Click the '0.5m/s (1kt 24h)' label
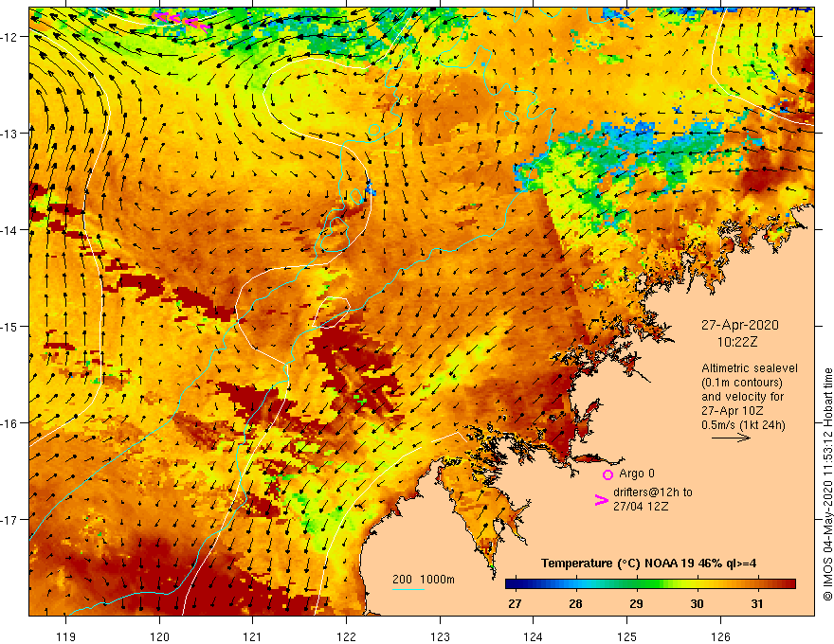The height and width of the screenshot is (644, 834). (x=743, y=425)
